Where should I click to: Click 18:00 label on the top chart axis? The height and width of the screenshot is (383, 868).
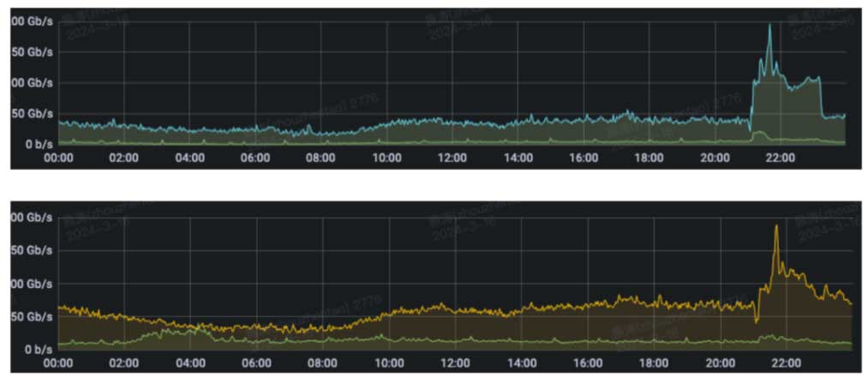tap(650, 158)
